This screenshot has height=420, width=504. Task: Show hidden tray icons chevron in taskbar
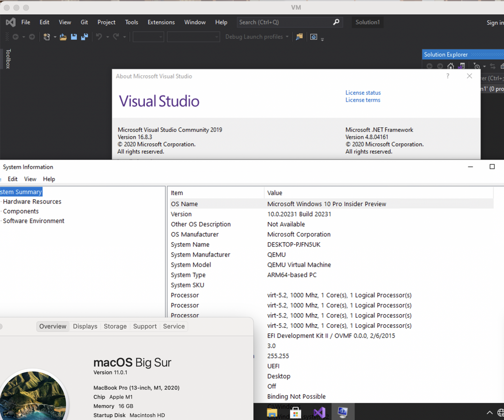(x=489, y=412)
